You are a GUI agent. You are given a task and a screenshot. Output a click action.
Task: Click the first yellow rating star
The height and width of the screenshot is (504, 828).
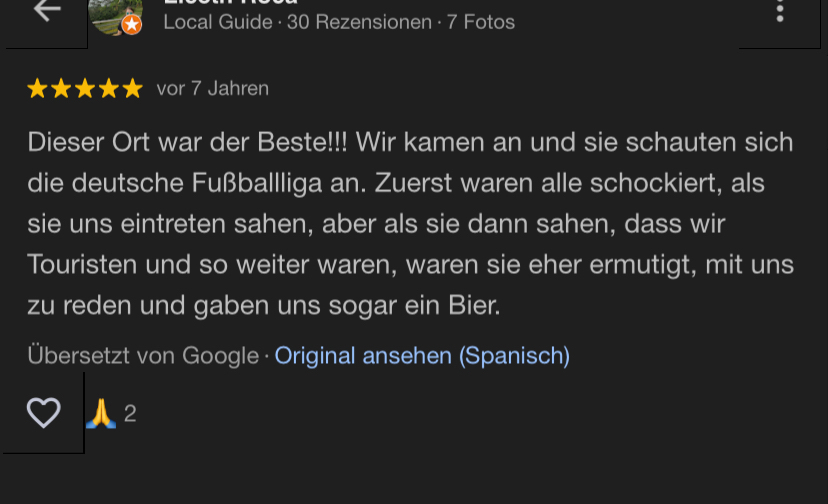[x=37, y=89]
